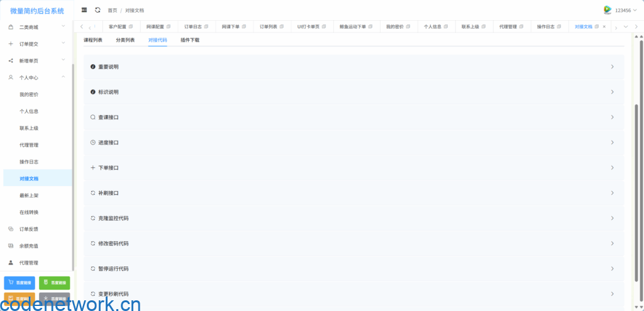Click the plus icon beside 下单接口
The width and height of the screenshot is (644, 311).
[93, 168]
